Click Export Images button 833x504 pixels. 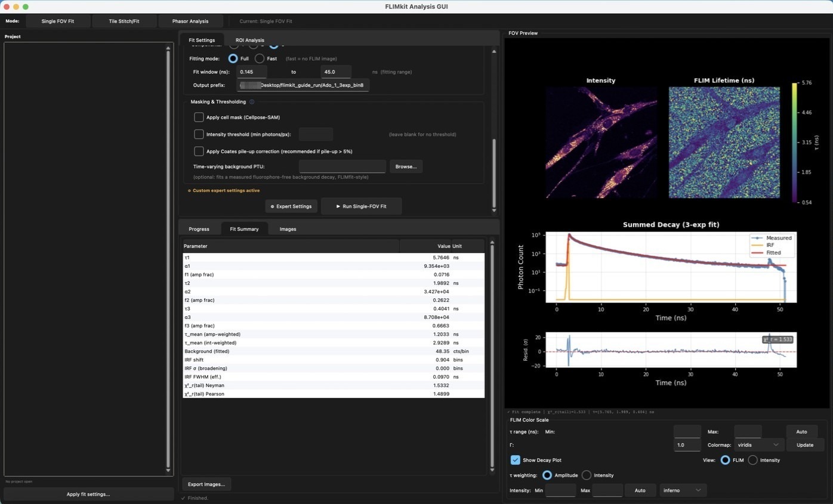coord(206,484)
